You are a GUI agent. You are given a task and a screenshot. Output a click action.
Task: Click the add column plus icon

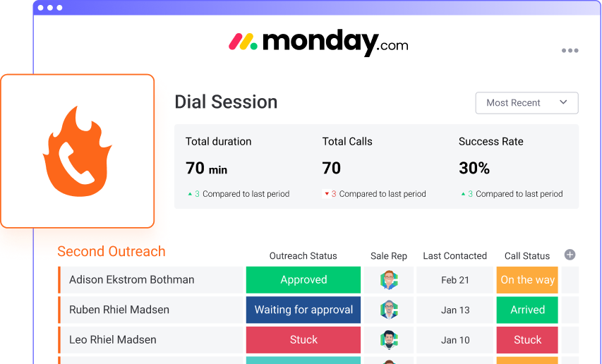[570, 255]
